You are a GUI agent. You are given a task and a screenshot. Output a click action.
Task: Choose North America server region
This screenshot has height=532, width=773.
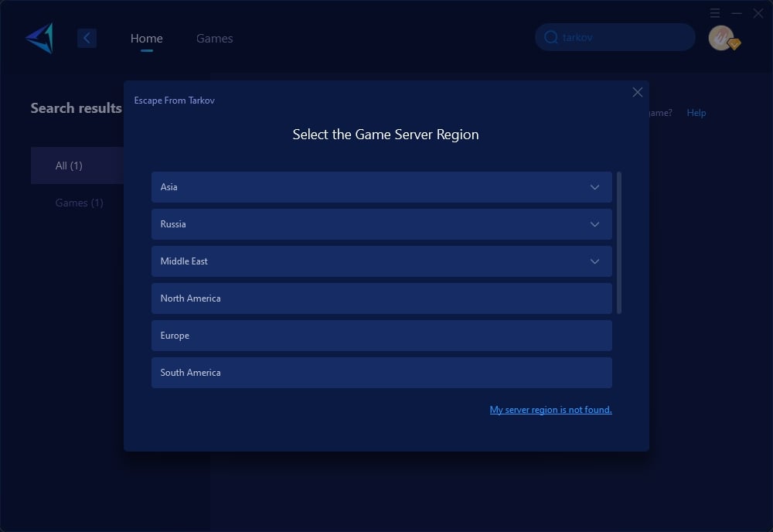[x=382, y=298]
